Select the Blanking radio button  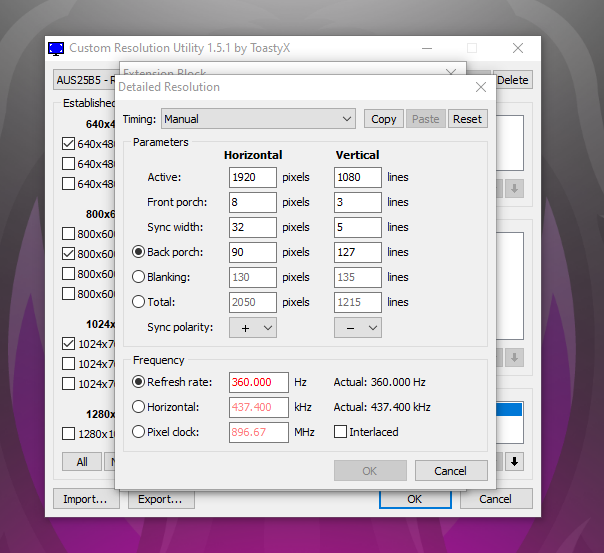coord(139,277)
